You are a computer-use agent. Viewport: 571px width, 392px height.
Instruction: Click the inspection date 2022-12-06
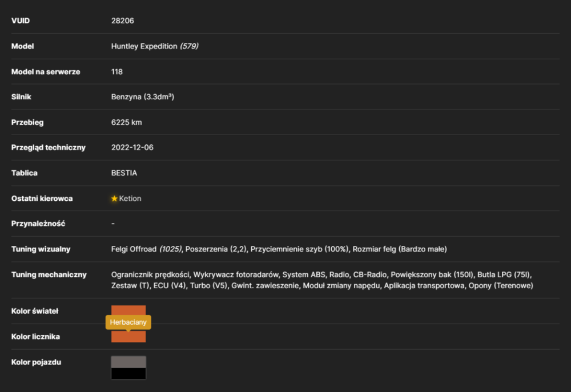132,147
